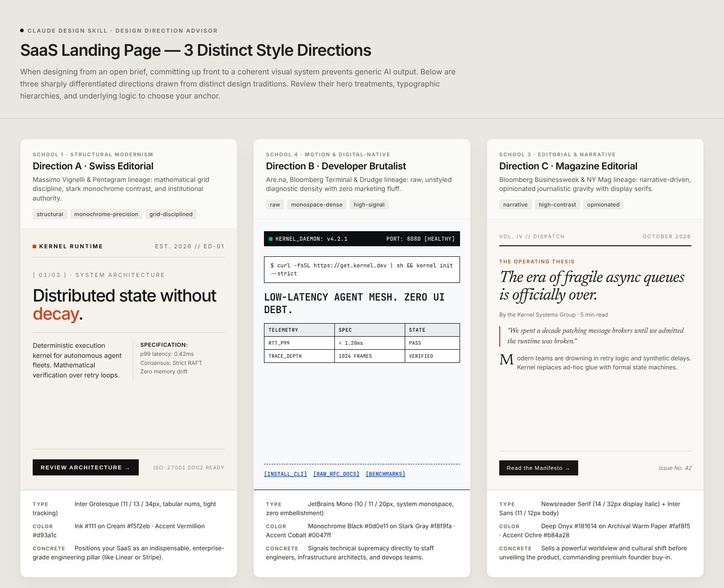
Task: Open the [INSTALL_CLI] link
Action: click(x=286, y=474)
